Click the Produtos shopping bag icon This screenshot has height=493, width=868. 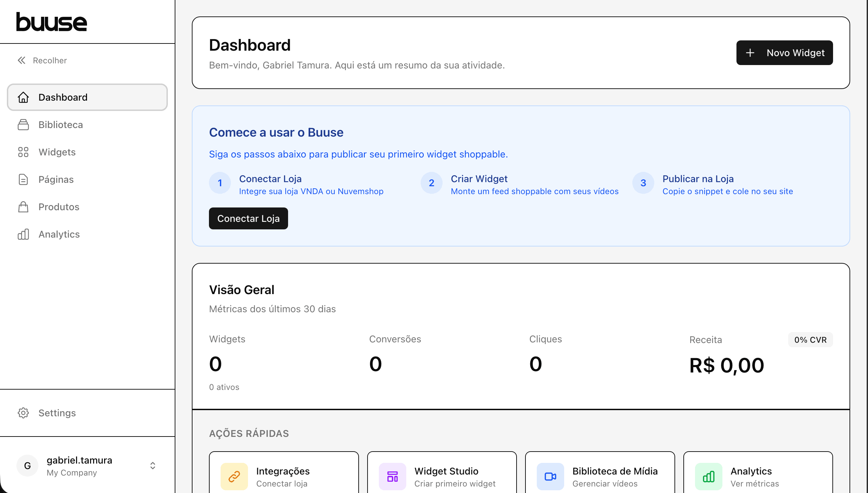tap(23, 207)
